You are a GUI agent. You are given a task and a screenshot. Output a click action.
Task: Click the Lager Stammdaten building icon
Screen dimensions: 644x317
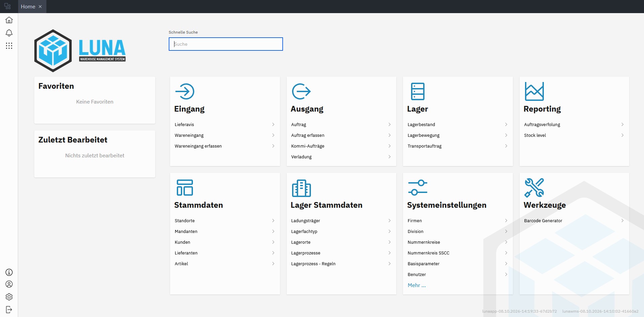pyautogui.click(x=301, y=188)
